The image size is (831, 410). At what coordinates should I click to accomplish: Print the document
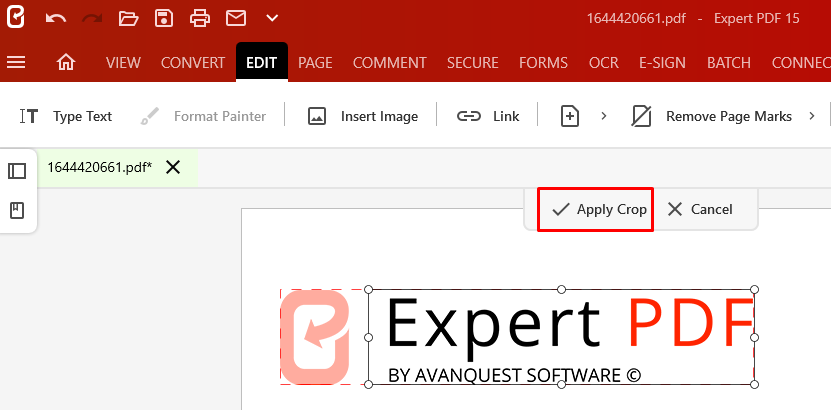pyautogui.click(x=200, y=19)
